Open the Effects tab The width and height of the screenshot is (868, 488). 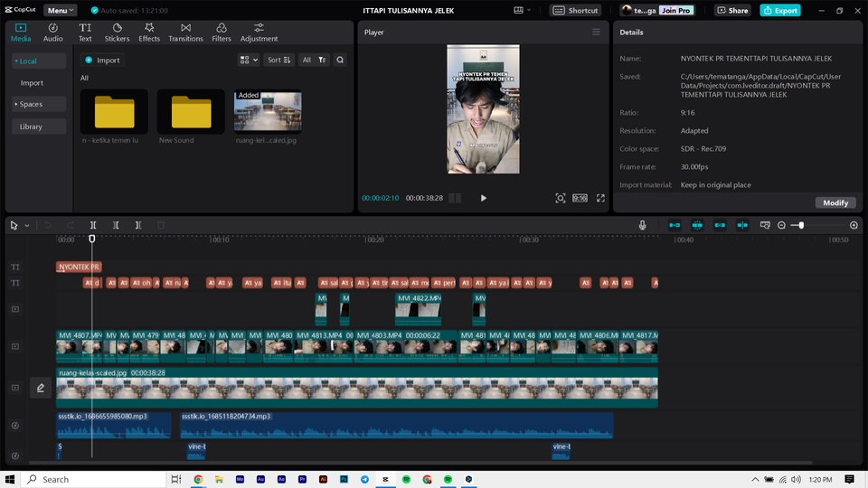tap(149, 33)
